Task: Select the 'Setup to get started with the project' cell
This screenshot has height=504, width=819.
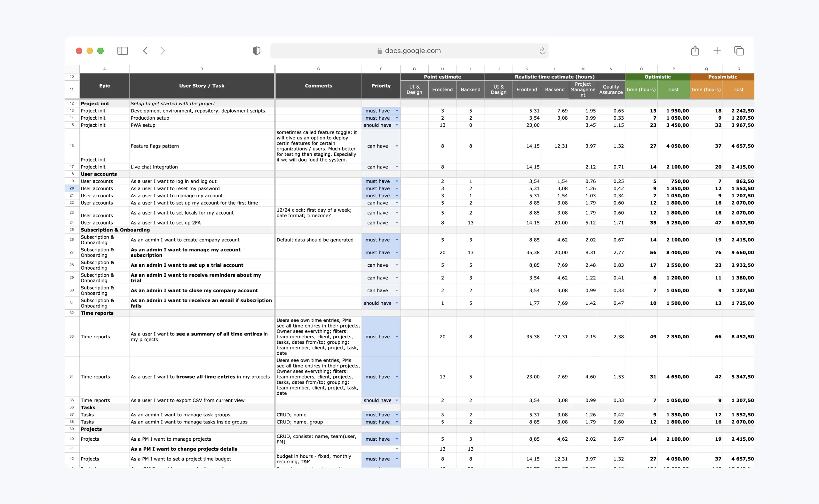Action: 202,104
